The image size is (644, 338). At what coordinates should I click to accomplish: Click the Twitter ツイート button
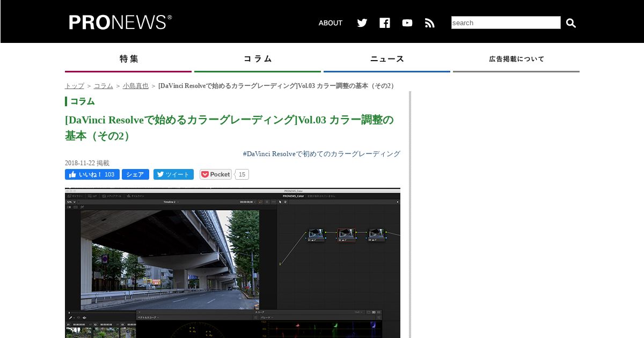pyautogui.click(x=173, y=174)
